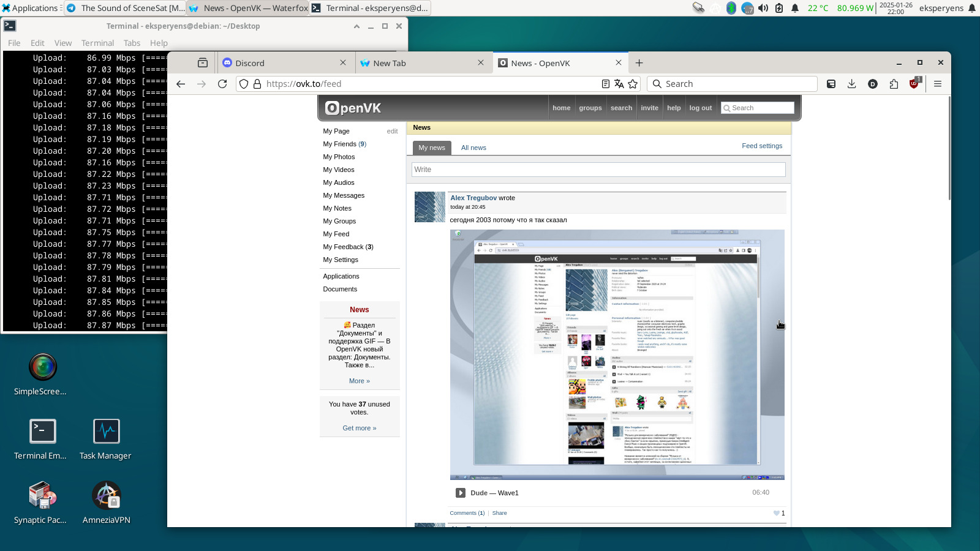Click the site security shield icon

click(244, 84)
